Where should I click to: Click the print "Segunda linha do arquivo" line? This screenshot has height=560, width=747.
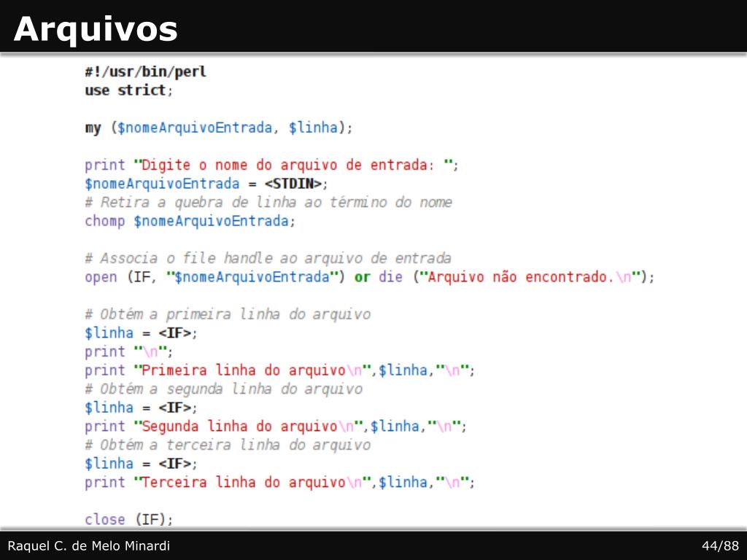coord(276,427)
